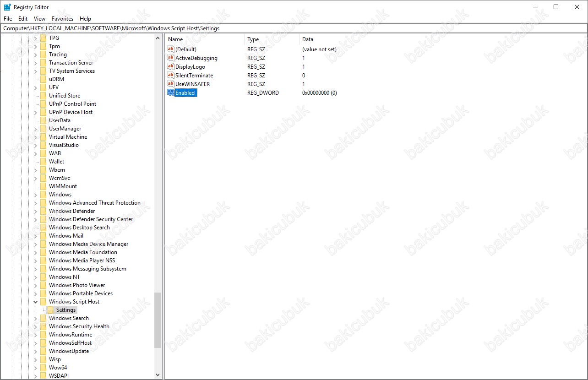Select the Settings key in the tree

(x=66, y=310)
